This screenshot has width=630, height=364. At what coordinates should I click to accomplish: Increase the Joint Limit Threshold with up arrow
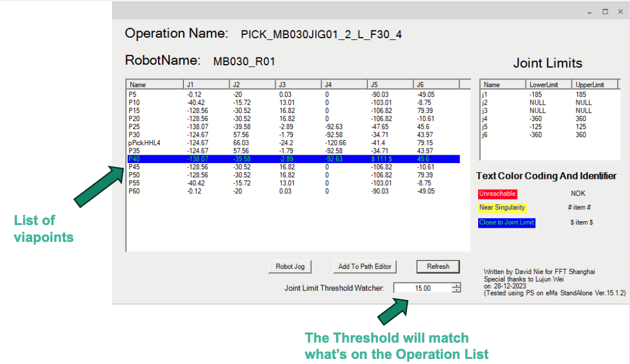pyautogui.click(x=456, y=285)
